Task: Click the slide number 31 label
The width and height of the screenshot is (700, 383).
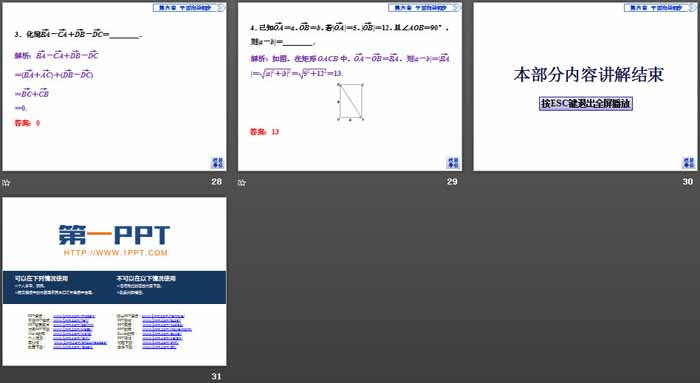Action: click(x=217, y=376)
